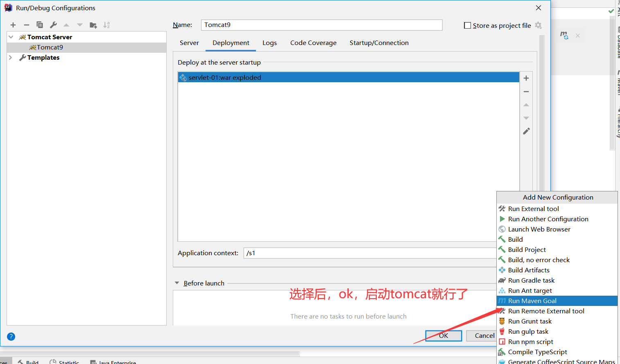Viewport: 620px width, 364px height.
Task: Click the Cancel button
Action: click(482, 336)
